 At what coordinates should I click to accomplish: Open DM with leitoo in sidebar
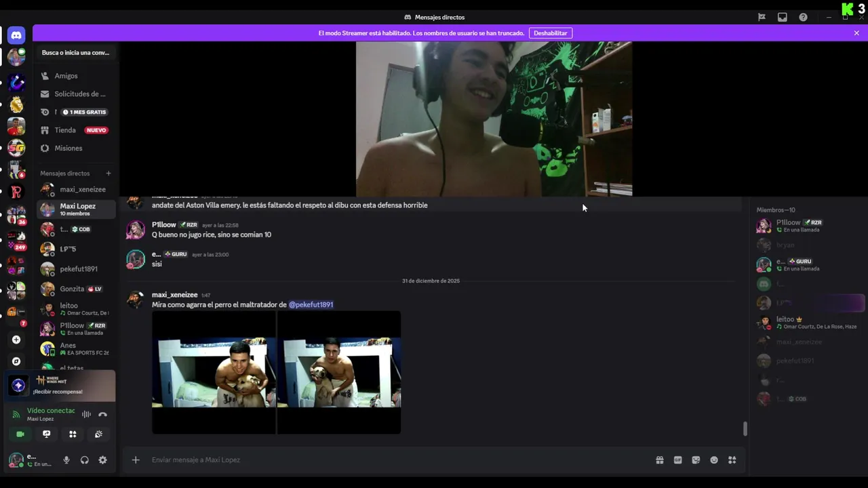(x=75, y=309)
